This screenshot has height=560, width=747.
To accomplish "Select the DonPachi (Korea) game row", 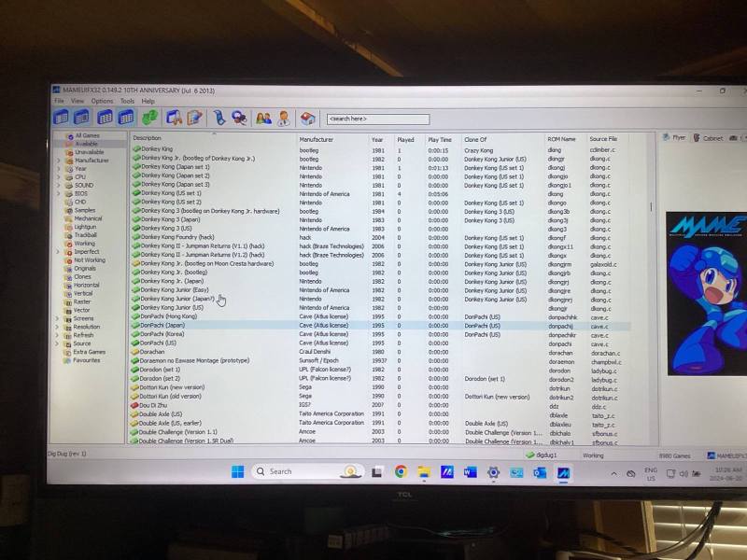I will click(381, 334).
